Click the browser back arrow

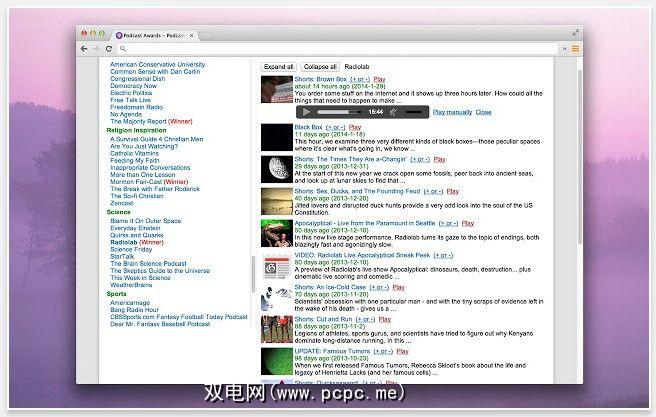(84, 49)
